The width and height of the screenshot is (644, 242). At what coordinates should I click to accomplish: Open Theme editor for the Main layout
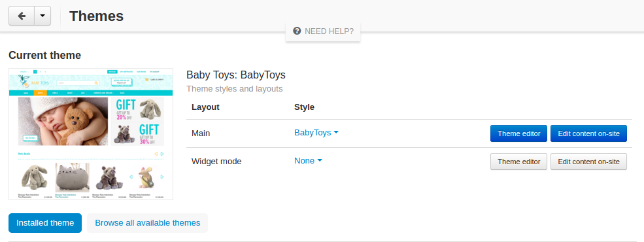pyautogui.click(x=518, y=133)
